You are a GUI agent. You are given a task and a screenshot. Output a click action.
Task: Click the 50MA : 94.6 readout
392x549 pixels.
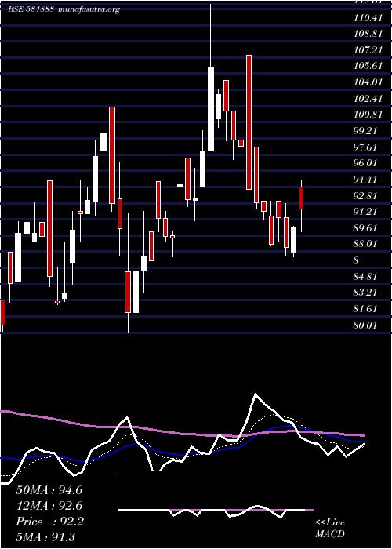coord(49,490)
